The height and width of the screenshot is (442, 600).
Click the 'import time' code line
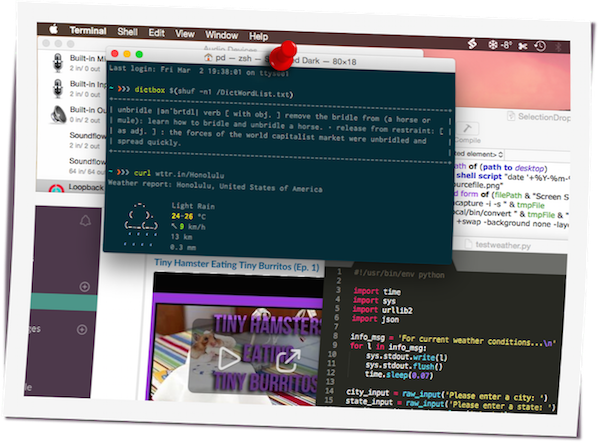point(377,291)
